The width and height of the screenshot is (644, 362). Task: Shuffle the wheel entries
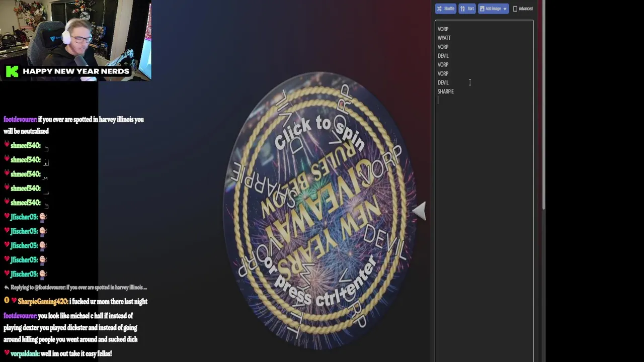click(x=446, y=9)
